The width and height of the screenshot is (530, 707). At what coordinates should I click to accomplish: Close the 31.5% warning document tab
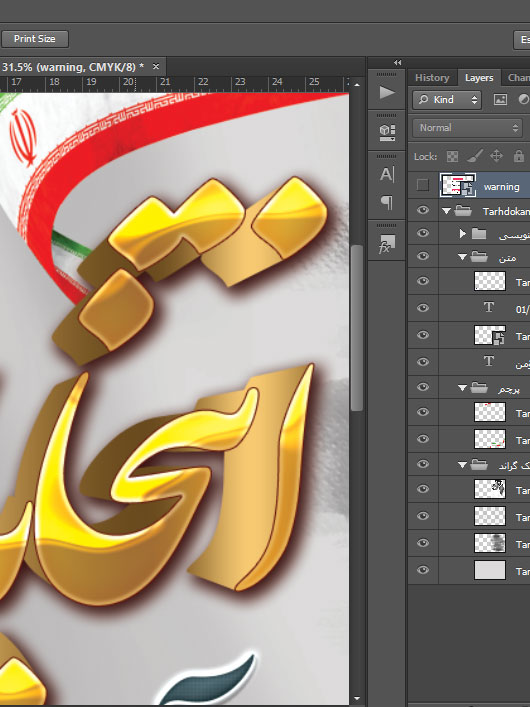coord(156,67)
